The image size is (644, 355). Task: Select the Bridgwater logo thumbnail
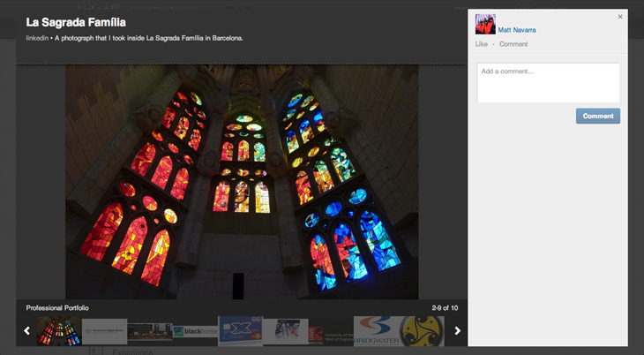click(x=376, y=331)
